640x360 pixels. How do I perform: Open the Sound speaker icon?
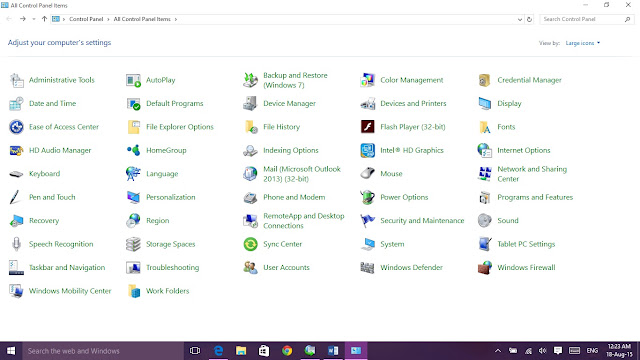484,221
